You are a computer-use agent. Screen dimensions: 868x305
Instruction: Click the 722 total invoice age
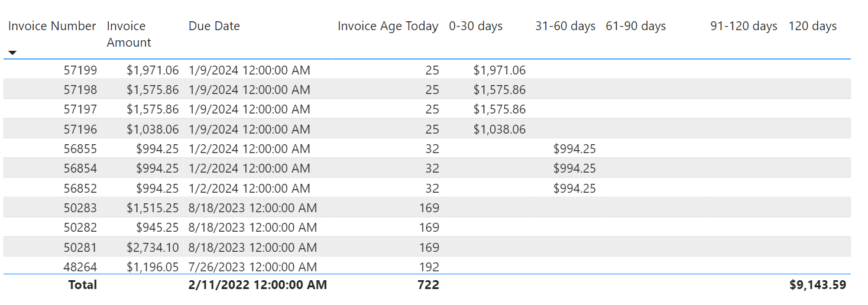[427, 285]
